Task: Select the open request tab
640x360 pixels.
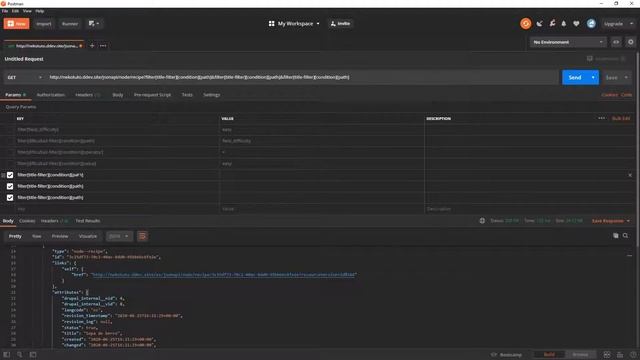Action: point(44,46)
